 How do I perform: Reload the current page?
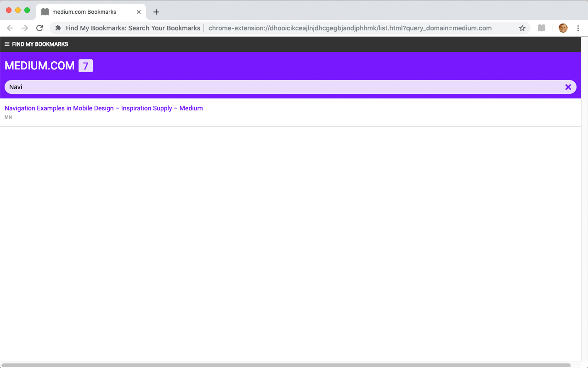(x=40, y=28)
